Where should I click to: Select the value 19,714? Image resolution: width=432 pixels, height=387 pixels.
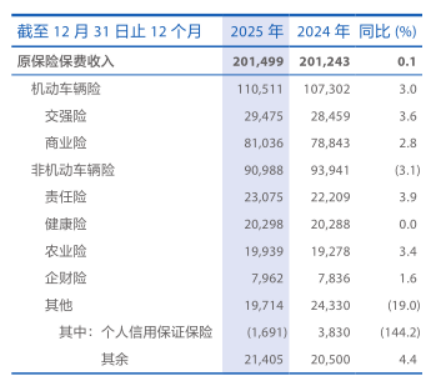coord(264,305)
